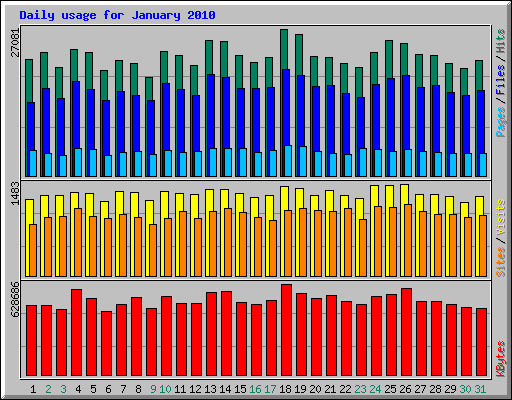This screenshot has height=400, width=512.
Task: Select day label 2 on the axis
Action: pyautogui.click(x=48, y=389)
